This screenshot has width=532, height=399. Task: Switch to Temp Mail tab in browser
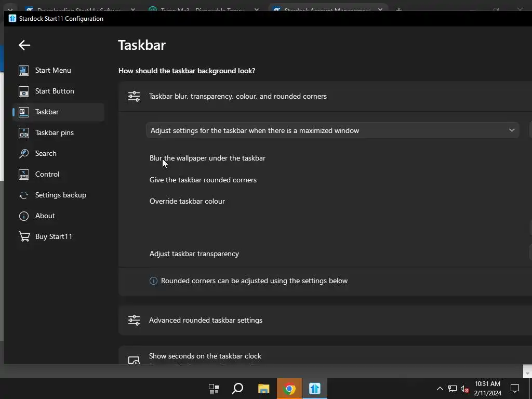click(203, 9)
